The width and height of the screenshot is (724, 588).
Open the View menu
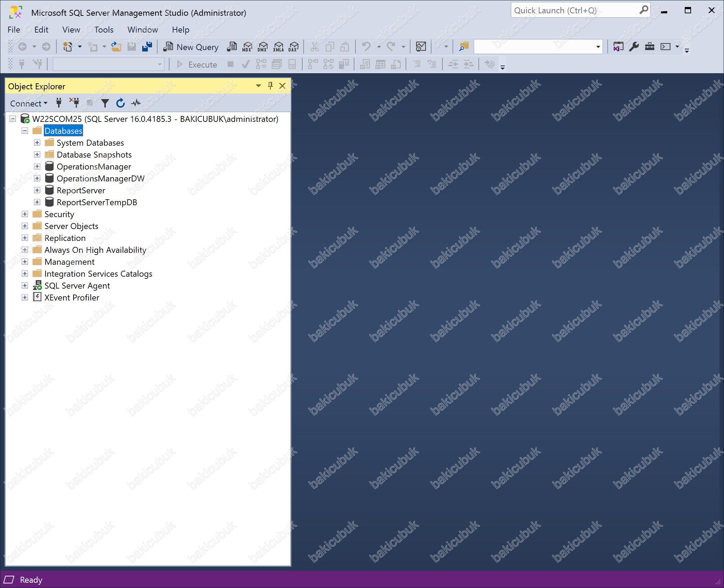tap(71, 30)
